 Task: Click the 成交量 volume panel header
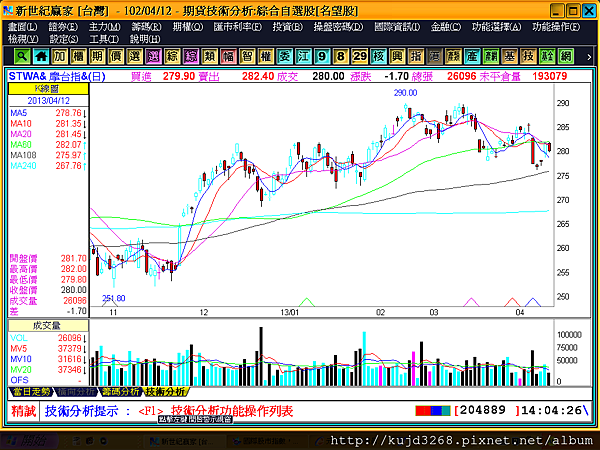[48, 326]
